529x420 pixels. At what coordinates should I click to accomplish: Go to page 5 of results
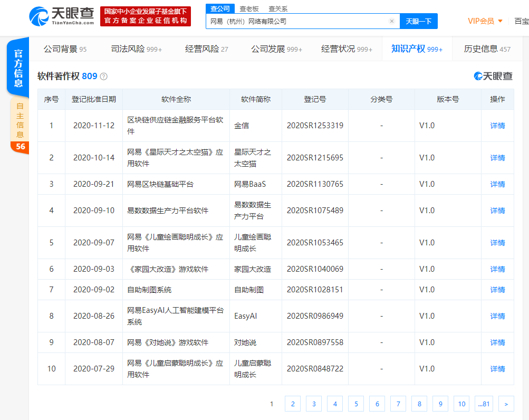pos(356,404)
